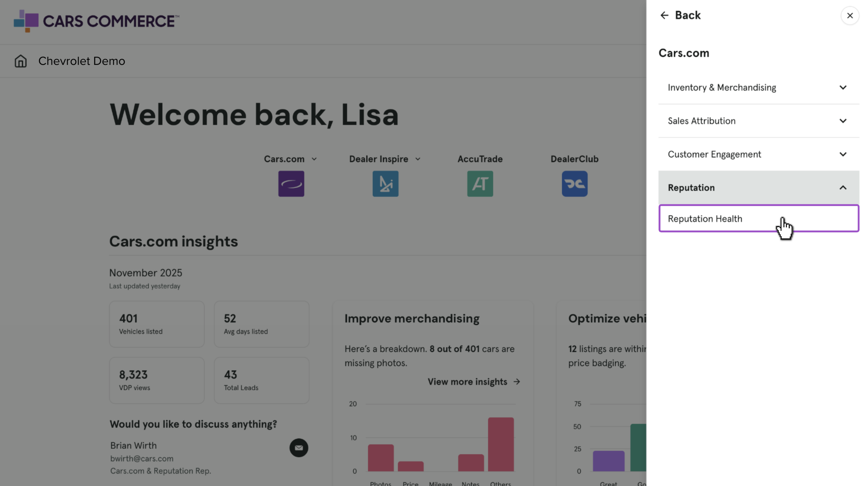Close the side panel with X button
Screen dimensions: 868x486
pos(850,16)
